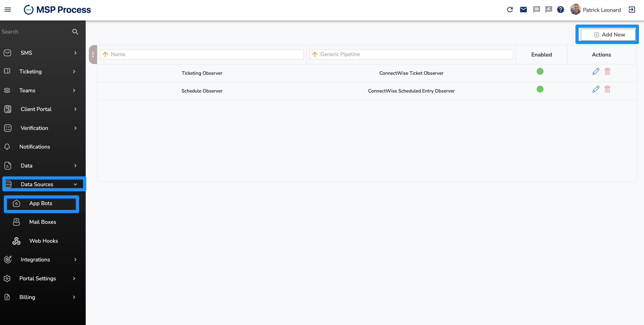Expand the Verification chevron

[75, 128]
